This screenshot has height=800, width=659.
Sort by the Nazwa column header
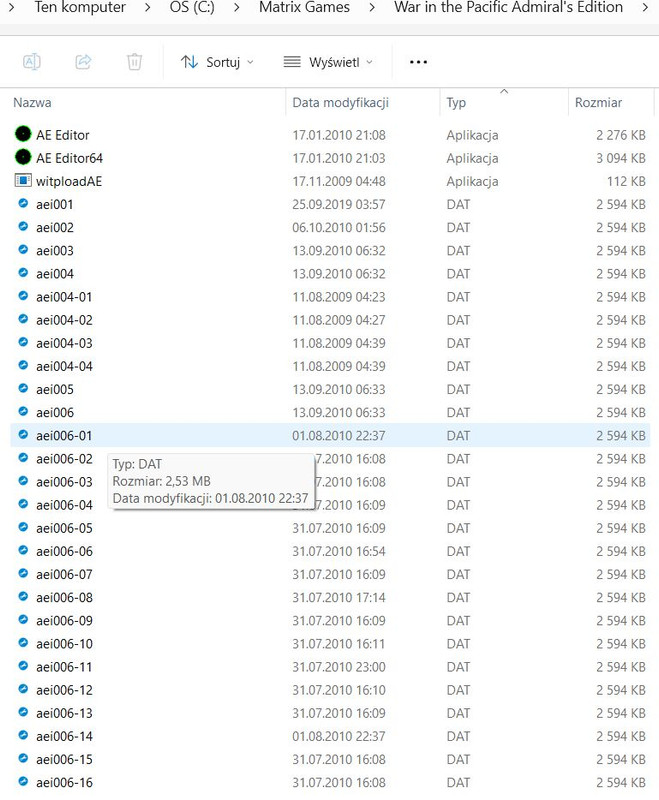[x=32, y=103]
